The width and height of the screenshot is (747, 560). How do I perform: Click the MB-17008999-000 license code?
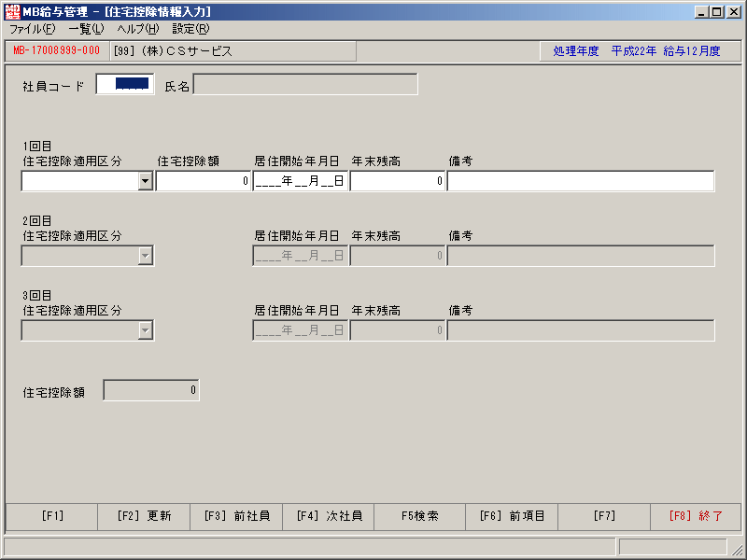[57, 51]
